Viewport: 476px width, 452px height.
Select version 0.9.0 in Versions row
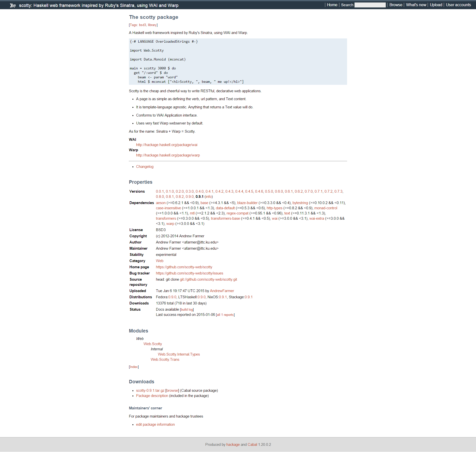click(190, 197)
